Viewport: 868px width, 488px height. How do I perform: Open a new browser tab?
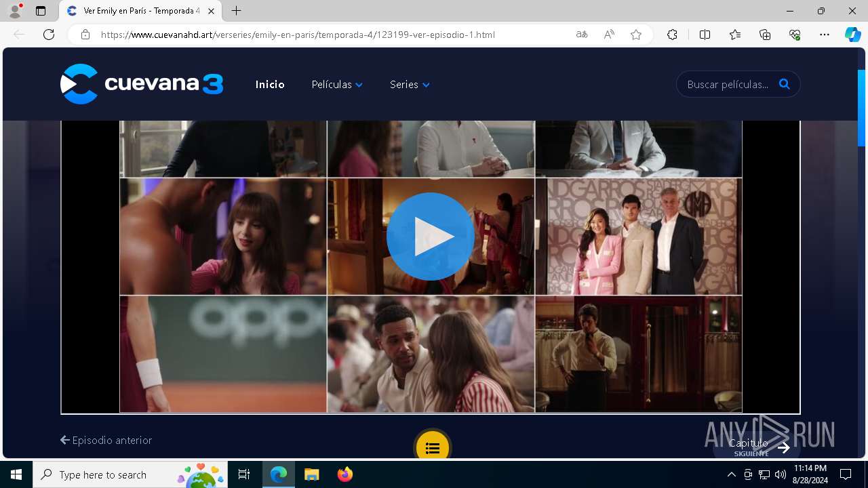[236, 11]
